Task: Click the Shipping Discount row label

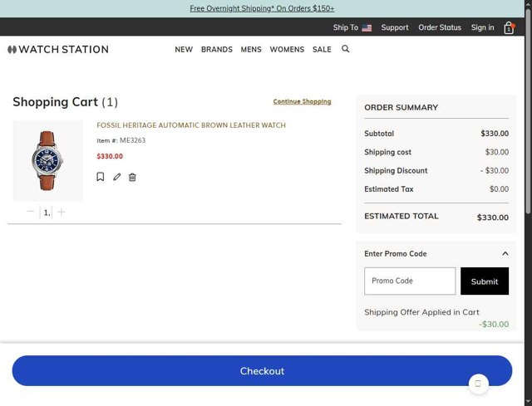Action: (396, 170)
